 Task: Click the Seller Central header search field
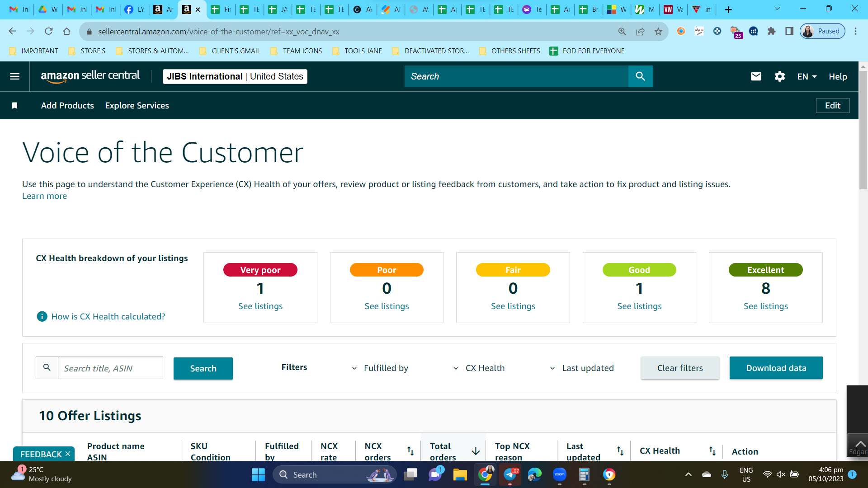pos(516,76)
